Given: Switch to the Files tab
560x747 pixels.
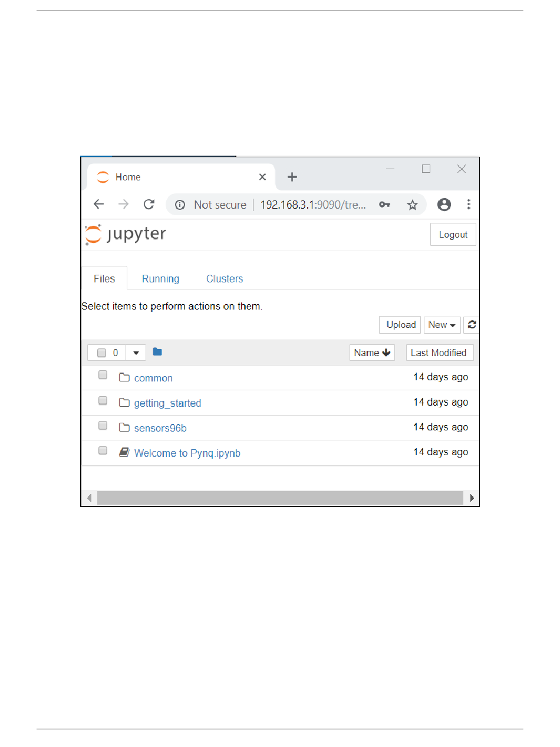Looking at the screenshot, I should [104, 279].
